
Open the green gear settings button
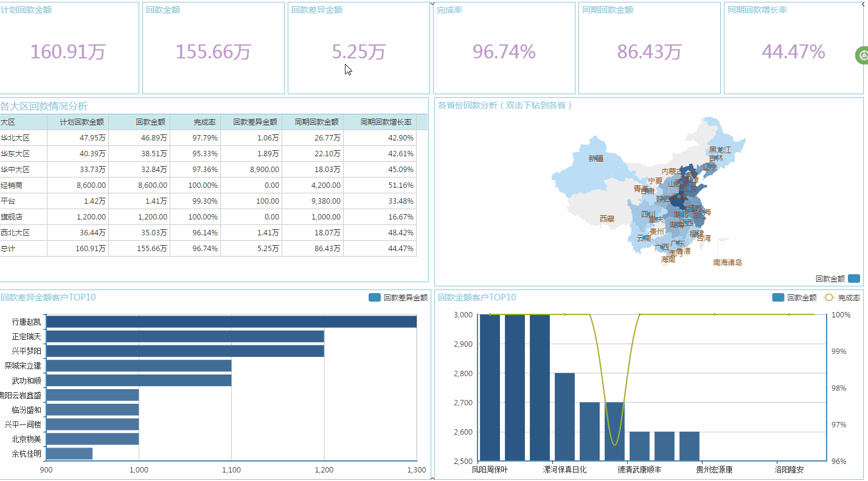coord(863,55)
